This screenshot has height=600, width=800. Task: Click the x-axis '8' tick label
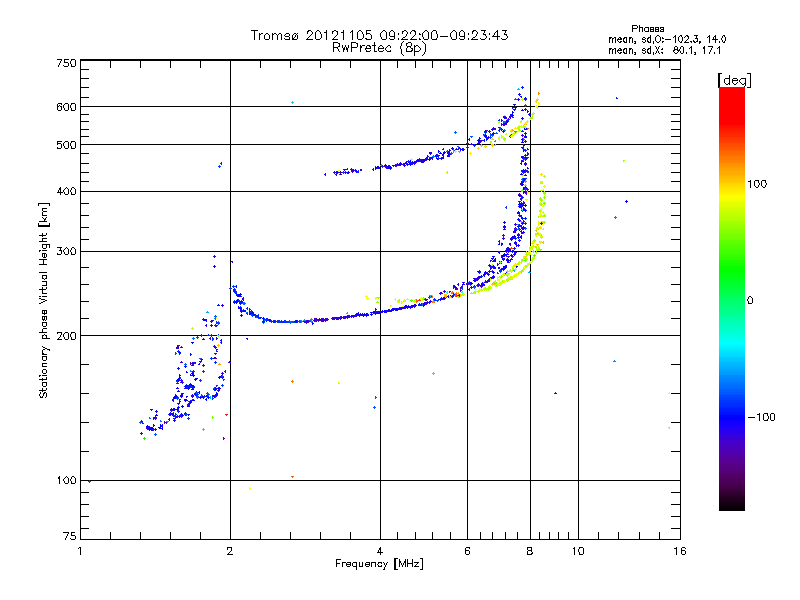coord(530,551)
